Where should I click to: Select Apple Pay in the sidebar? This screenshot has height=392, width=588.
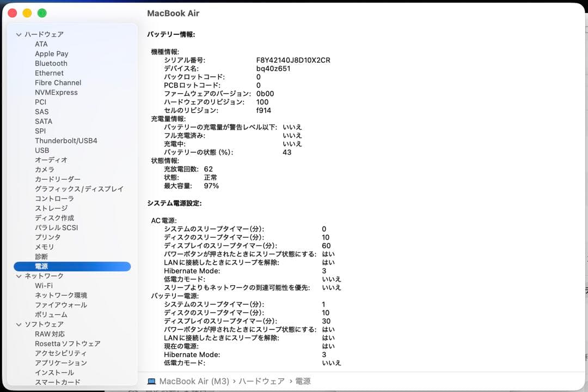pyautogui.click(x=51, y=54)
